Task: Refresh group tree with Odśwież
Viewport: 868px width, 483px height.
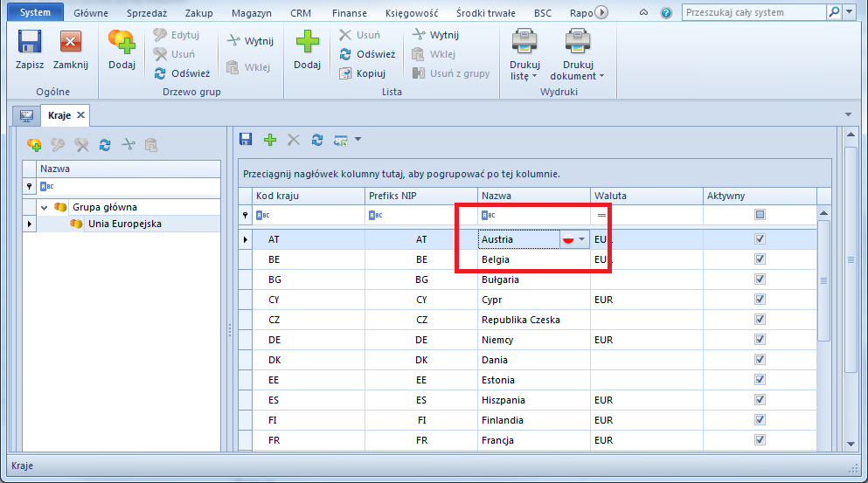Action: [182, 73]
